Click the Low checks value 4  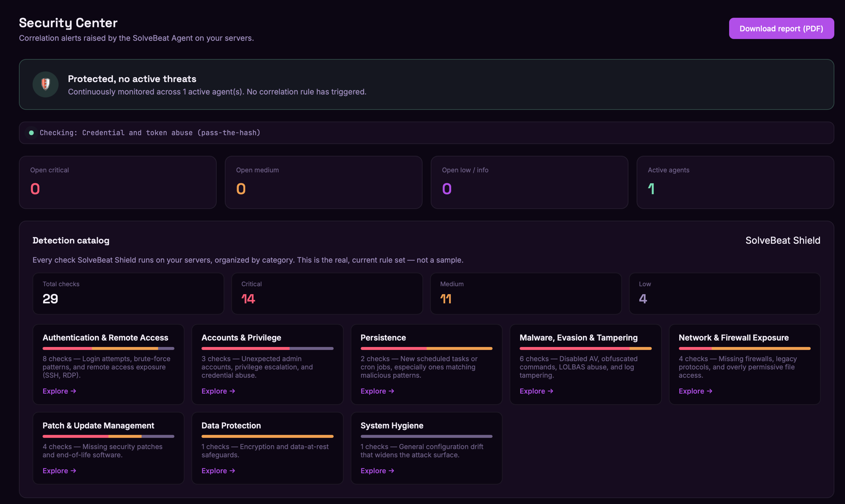[643, 299]
